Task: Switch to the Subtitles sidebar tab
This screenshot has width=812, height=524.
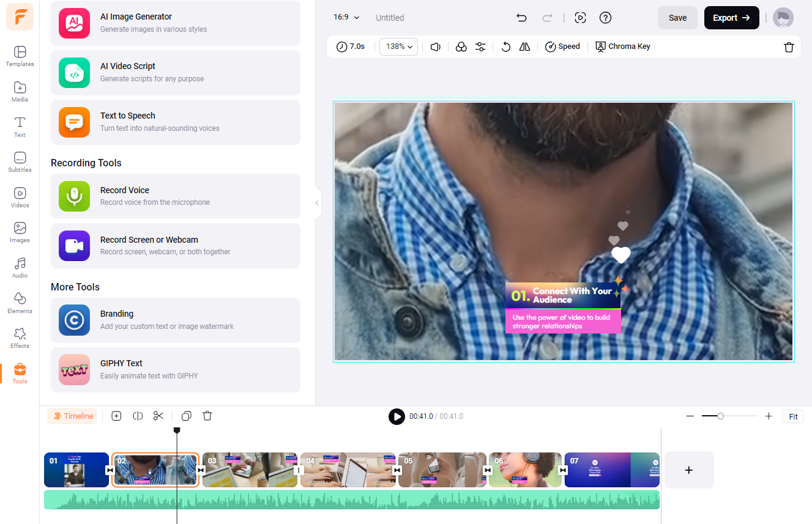Action: pos(20,162)
